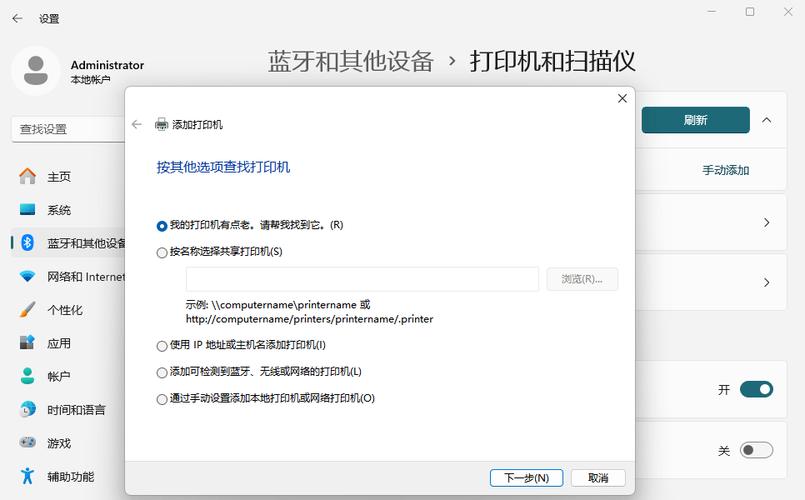Click the shared printer name input field
805x500 pixels.
pos(362,279)
